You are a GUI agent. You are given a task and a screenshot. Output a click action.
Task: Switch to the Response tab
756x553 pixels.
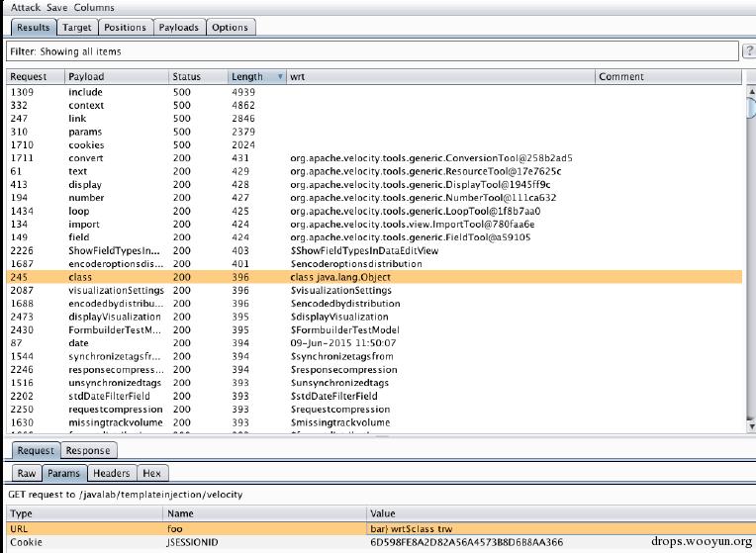pyautogui.click(x=88, y=450)
